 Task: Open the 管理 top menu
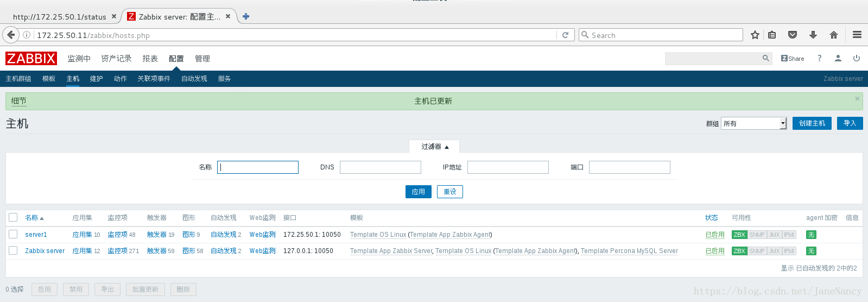[202, 59]
